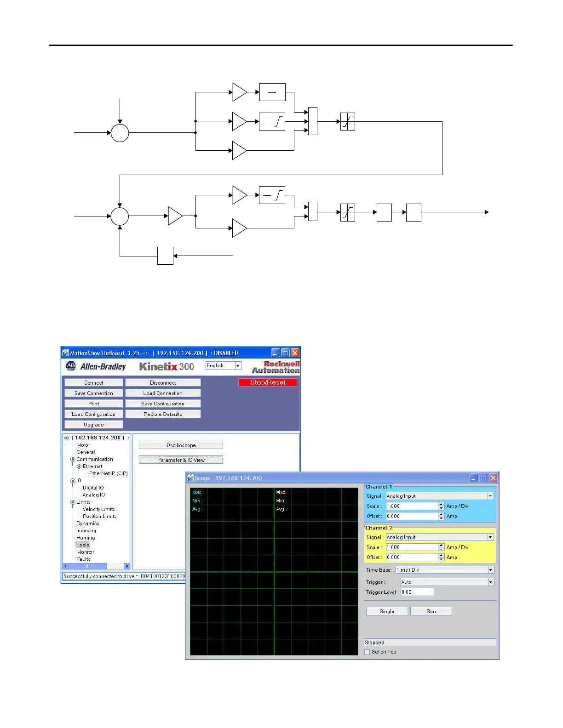Click the Single capture button

point(387,611)
